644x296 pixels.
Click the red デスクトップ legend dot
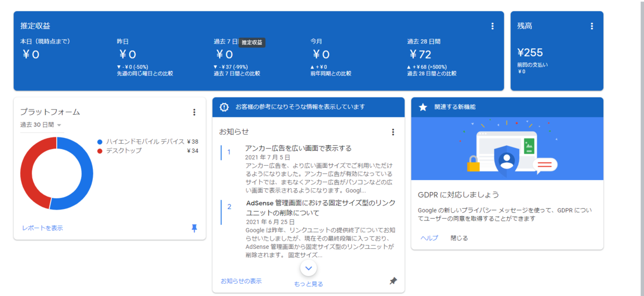(x=100, y=151)
